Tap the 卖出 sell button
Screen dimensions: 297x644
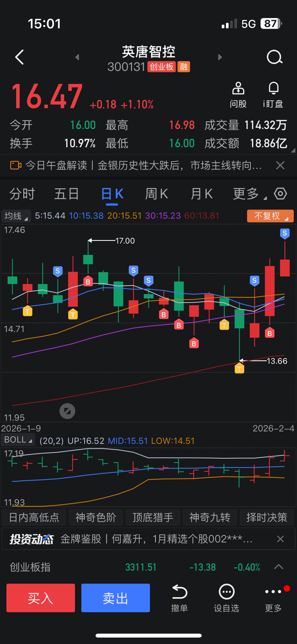[x=116, y=598]
